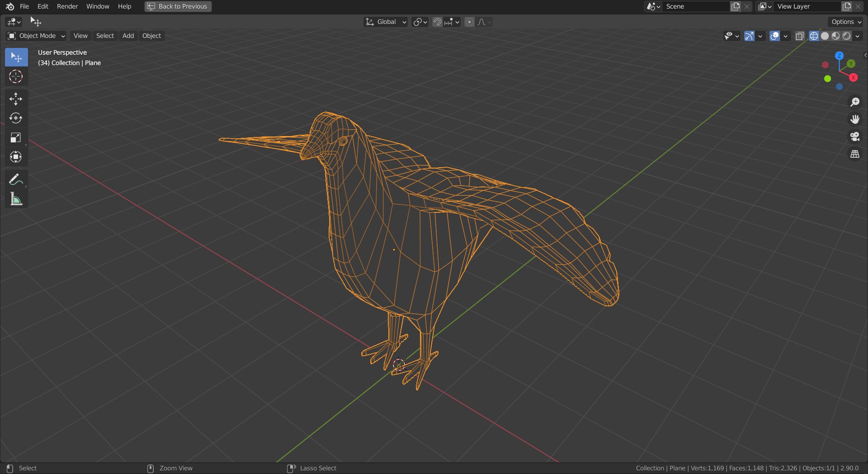Click the Back to Previous button
The width and height of the screenshot is (868, 474).
pyautogui.click(x=178, y=6)
